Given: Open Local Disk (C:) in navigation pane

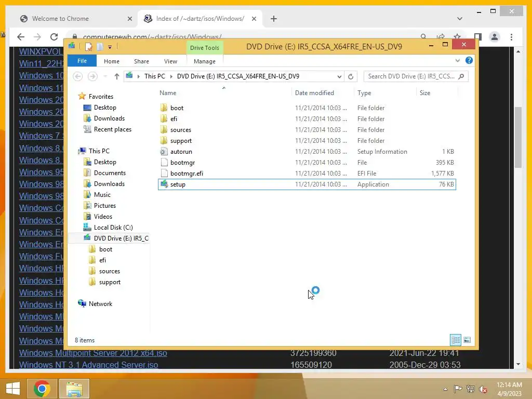Looking at the screenshot, I should click(x=113, y=228).
